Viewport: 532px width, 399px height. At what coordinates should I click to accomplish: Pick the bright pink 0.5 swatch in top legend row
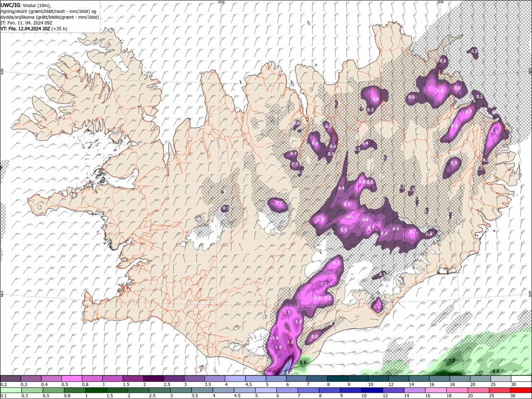coord(71,378)
